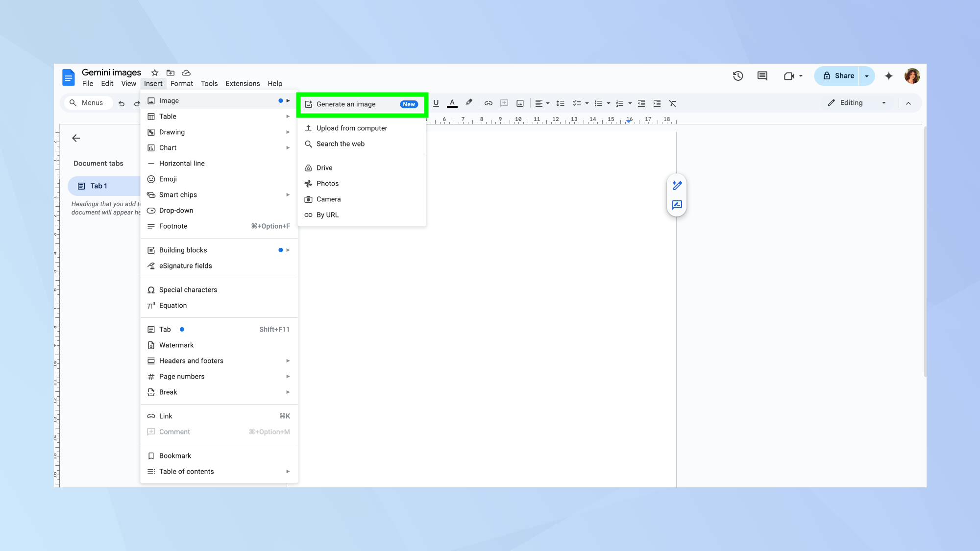Viewport: 980px width, 551px height.
Task: Click the text color swatch icon
Action: 452,103
